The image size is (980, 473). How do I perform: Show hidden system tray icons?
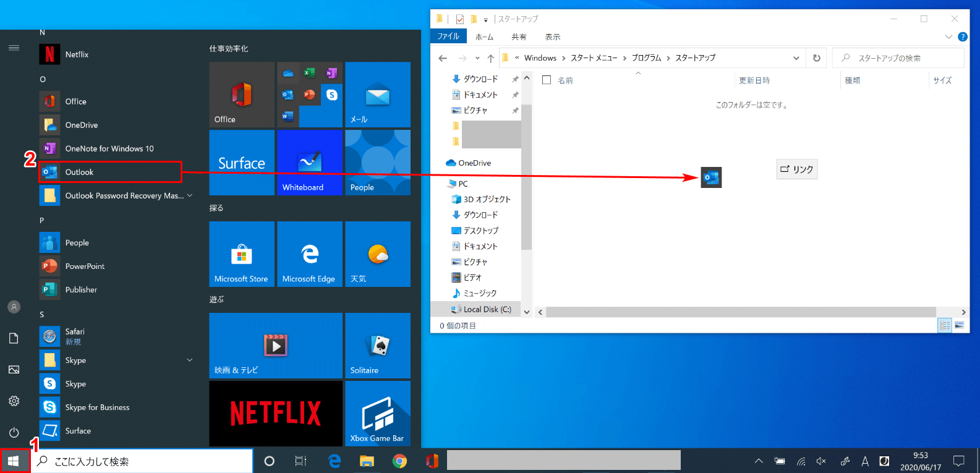[x=759, y=461]
